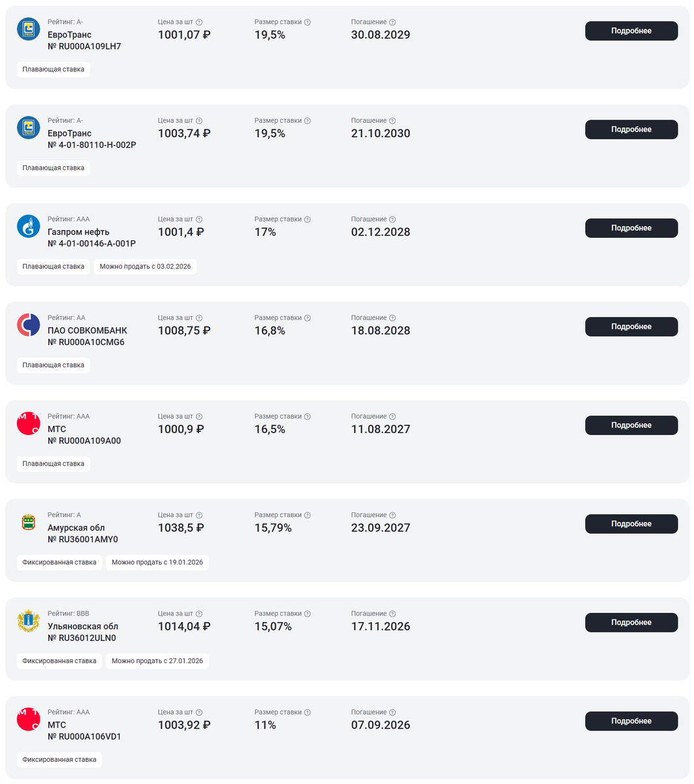Click the Ульяновская обл coat of arms

(28, 621)
